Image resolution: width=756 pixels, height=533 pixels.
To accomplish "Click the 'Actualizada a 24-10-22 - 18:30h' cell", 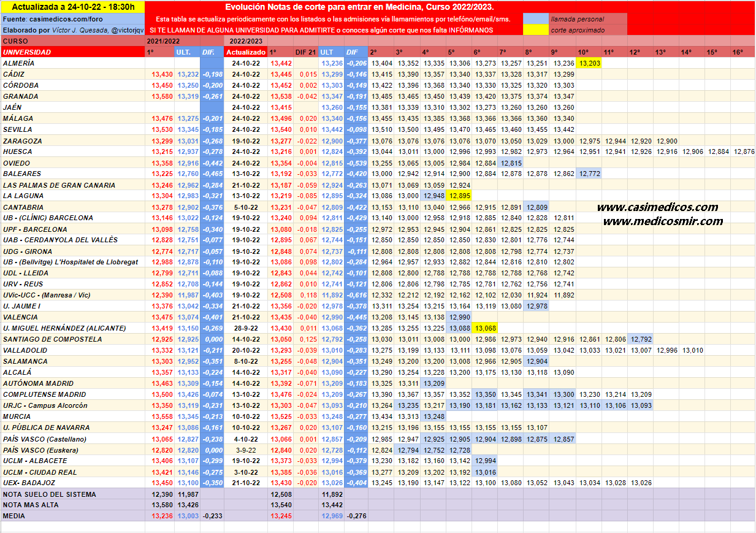I will click(x=72, y=7).
